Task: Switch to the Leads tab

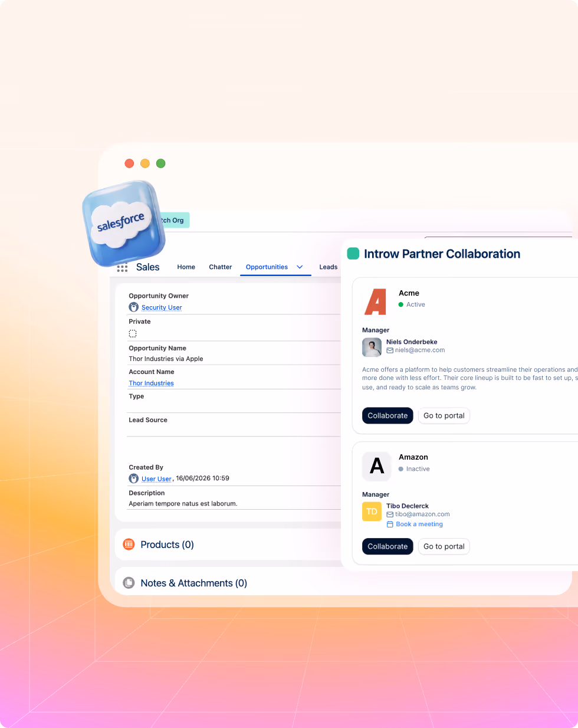Action: coord(329,267)
